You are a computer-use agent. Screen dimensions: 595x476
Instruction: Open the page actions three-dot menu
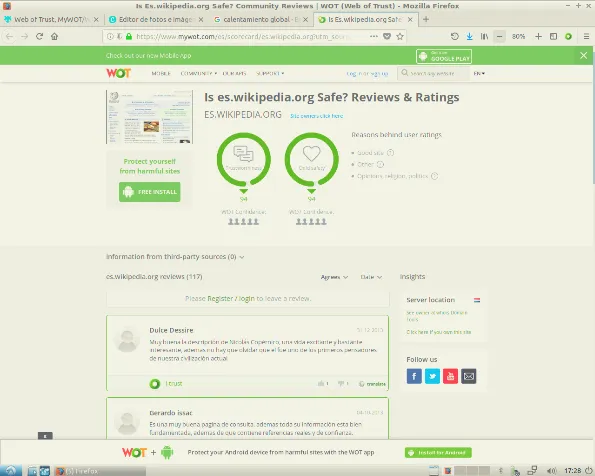tap(374, 36)
